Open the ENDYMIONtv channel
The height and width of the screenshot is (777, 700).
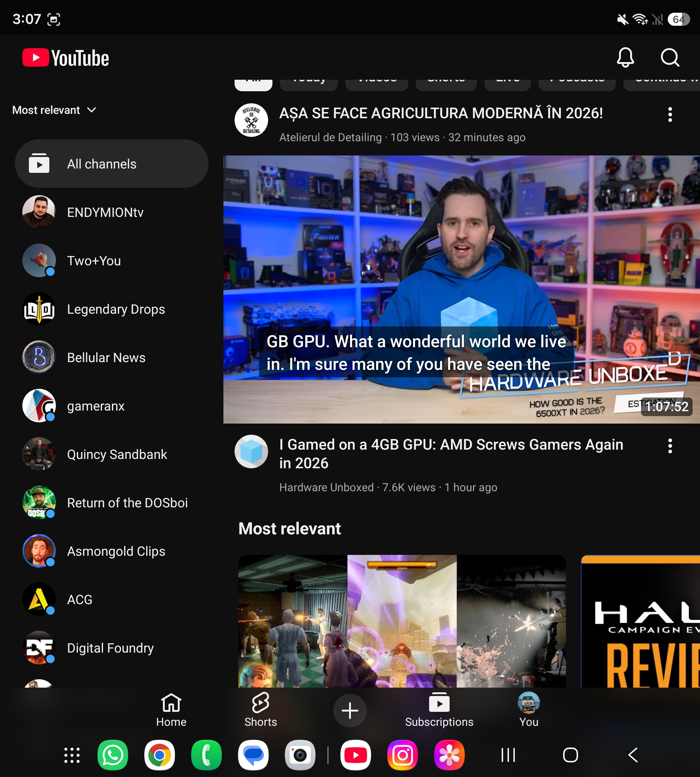(x=111, y=212)
